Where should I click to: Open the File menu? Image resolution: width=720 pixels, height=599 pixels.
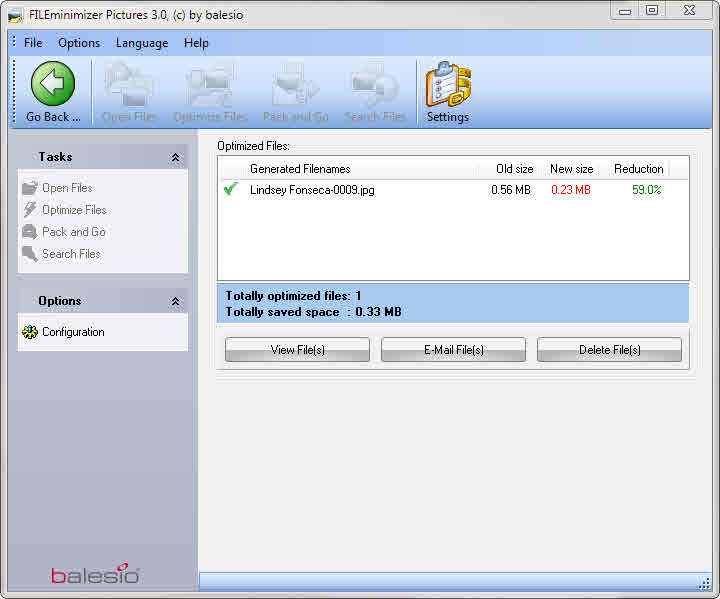33,43
